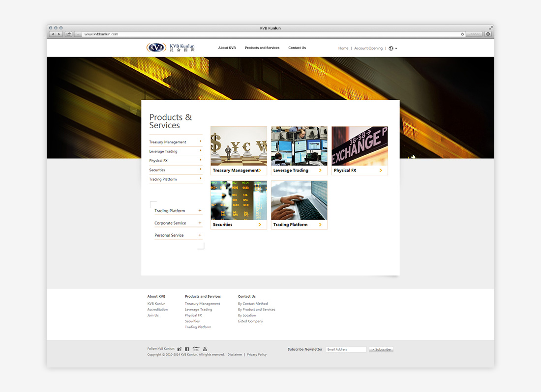Expand Trading Platform plus accordion
The image size is (541, 392).
click(200, 211)
